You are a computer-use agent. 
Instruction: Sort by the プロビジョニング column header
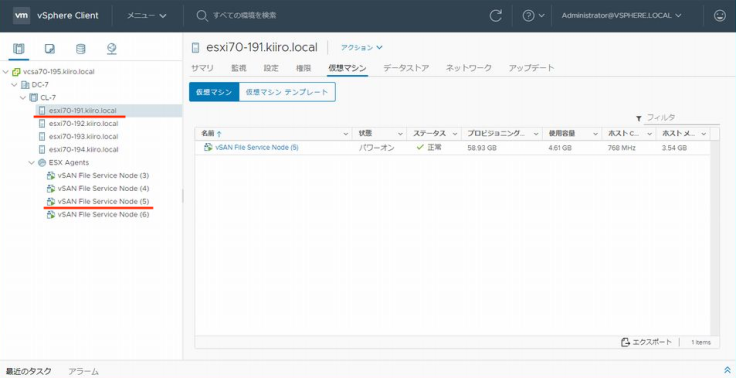496,134
